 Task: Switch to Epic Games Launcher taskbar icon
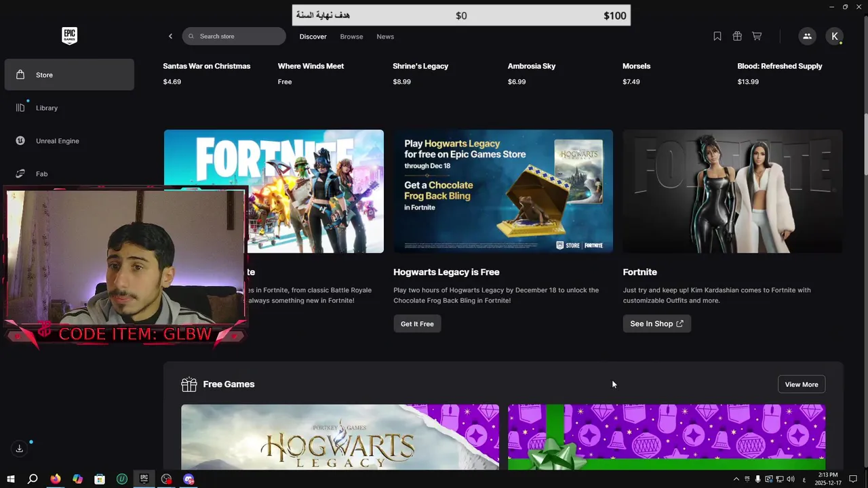(x=144, y=479)
